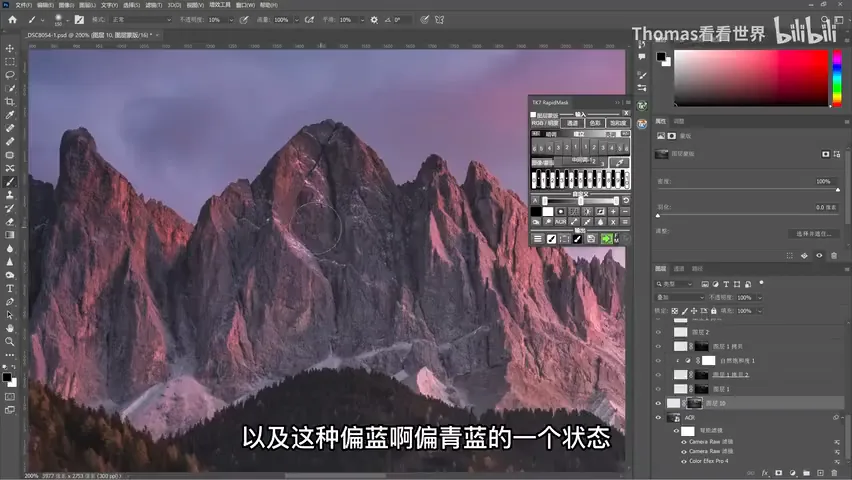Screen dimensions: 852x480
Task: Open layer blend mode dropdown (叠加)
Action: pyautogui.click(x=680, y=297)
